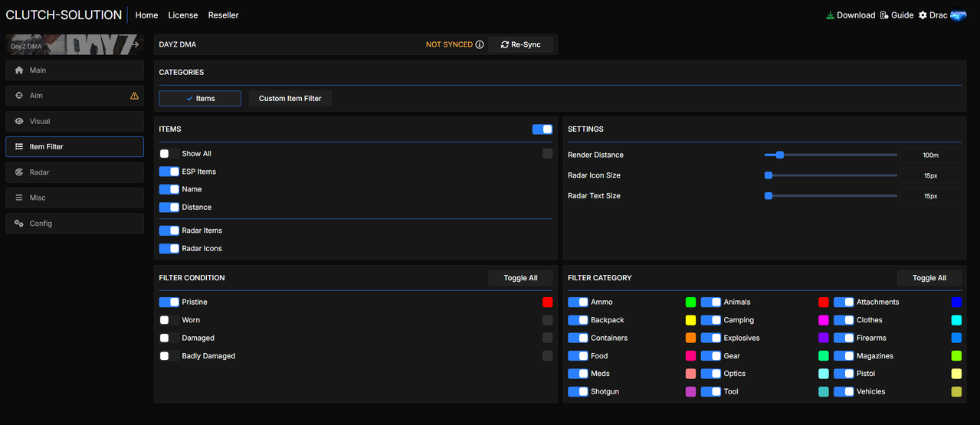Adjust the Render Distance slider
This screenshot has height=425, width=980.
(831, 155)
